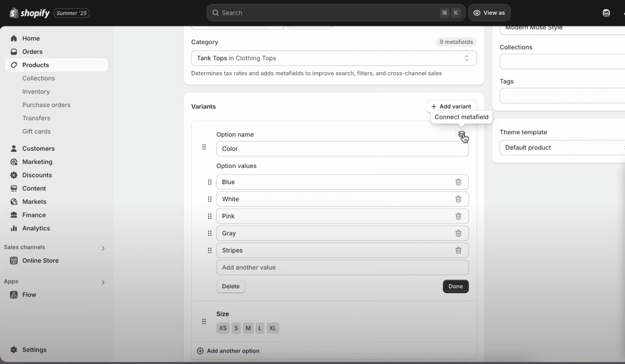
Task: Delete the Blue option value
Action: (458, 182)
